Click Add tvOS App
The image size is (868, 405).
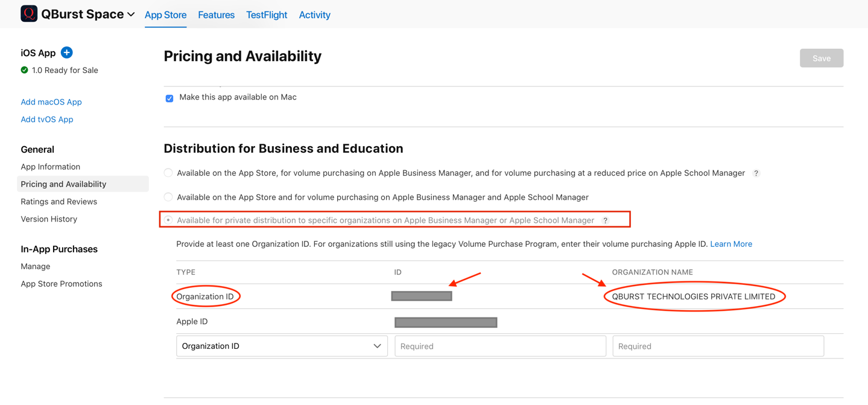pyautogui.click(x=46, y=120)
